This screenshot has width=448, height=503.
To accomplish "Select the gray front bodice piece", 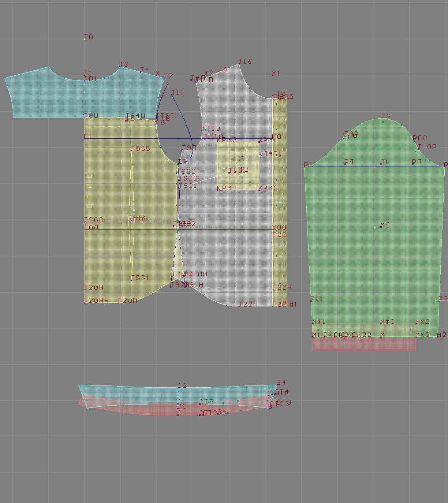I will tap(227, 238).
